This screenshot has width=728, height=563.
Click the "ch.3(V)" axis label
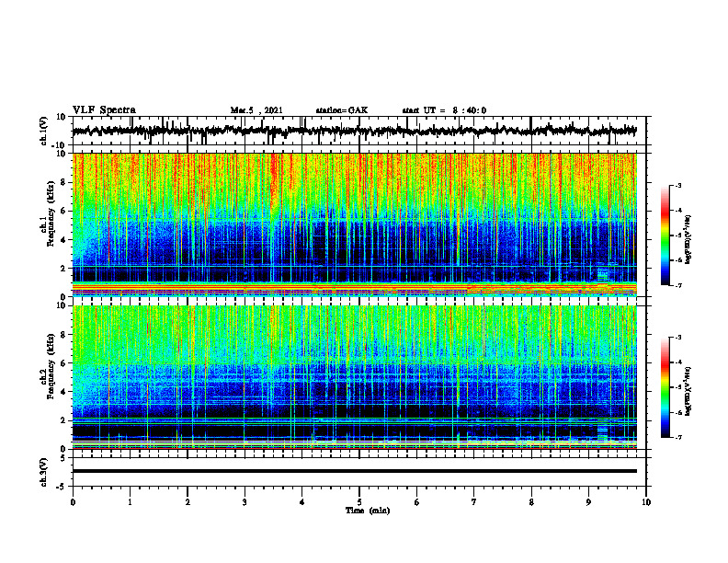[x=44, y=473]
